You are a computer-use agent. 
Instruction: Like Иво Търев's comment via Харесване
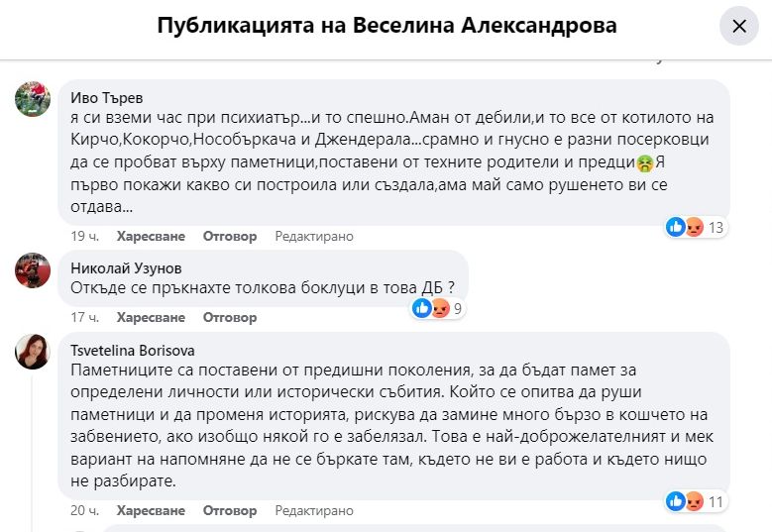pos(151,236)
